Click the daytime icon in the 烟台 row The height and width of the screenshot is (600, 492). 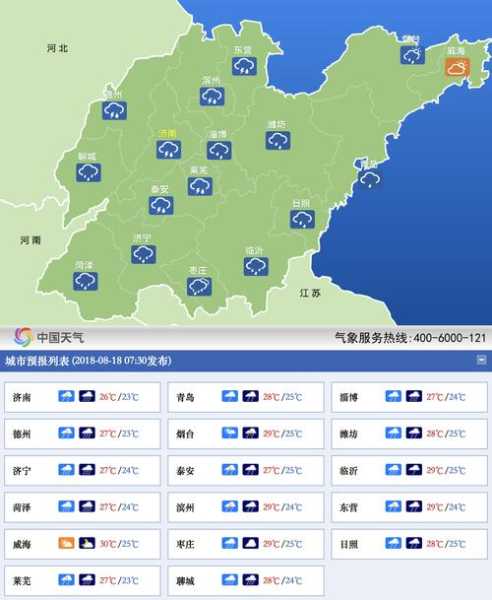230,433
